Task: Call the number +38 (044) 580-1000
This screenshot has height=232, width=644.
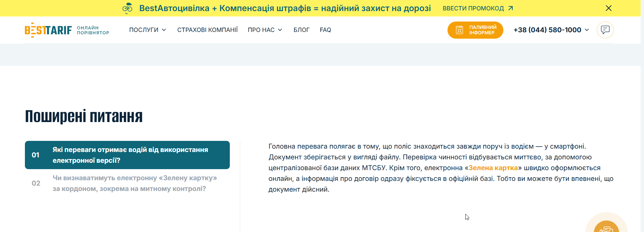Action: (547, 30)
